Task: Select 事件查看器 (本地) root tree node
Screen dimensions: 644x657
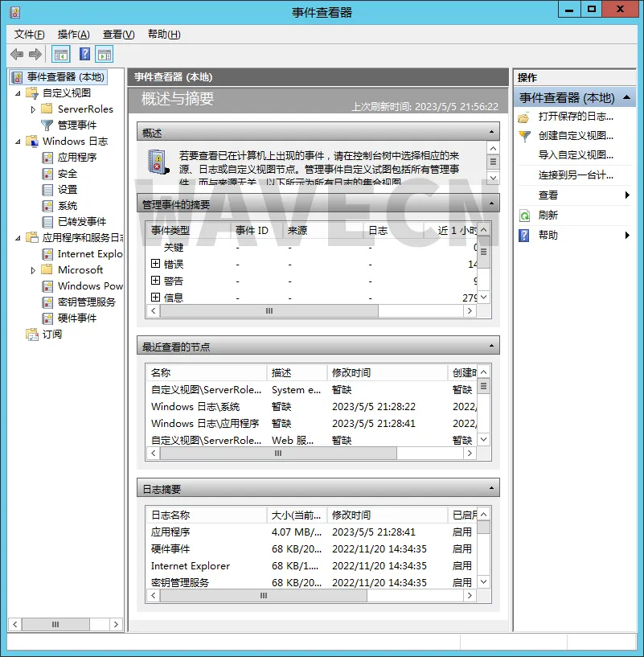Action: [x=58, y=77]
